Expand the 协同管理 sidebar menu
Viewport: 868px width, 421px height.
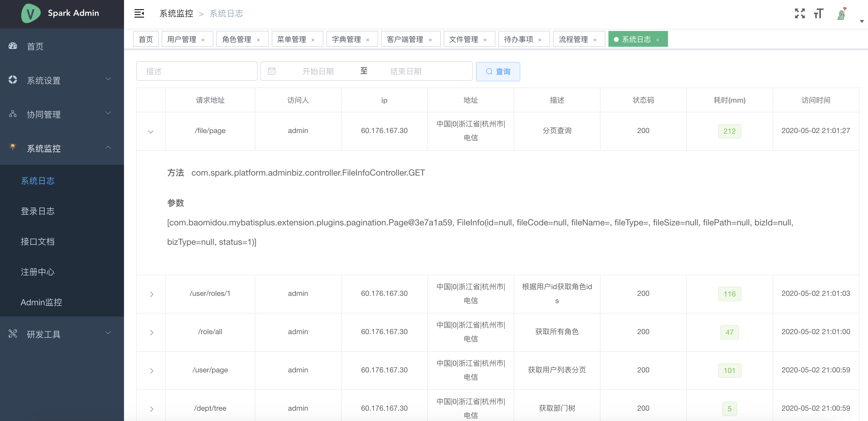point(108,113)
